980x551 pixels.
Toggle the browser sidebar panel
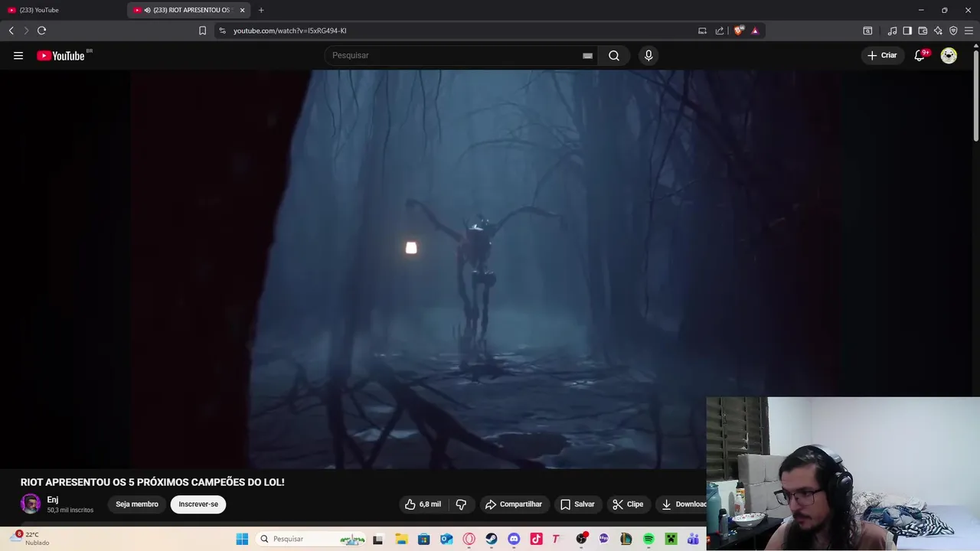click(x=907, y=31)
